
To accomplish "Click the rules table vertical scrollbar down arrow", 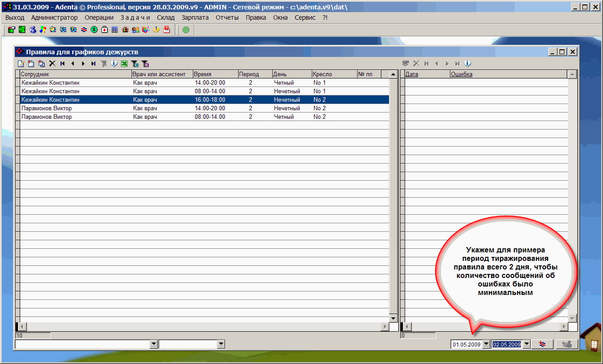I will [393, 318].
